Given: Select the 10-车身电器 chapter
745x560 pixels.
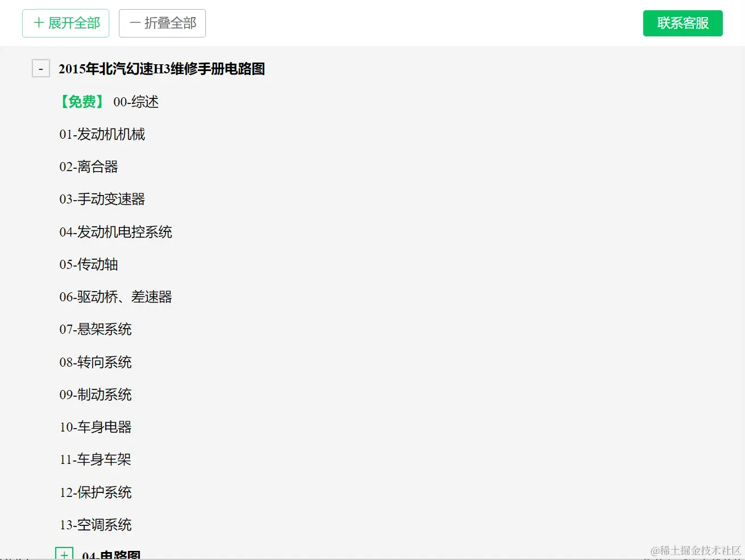Looking at the screenshot, I should [96, 427].
